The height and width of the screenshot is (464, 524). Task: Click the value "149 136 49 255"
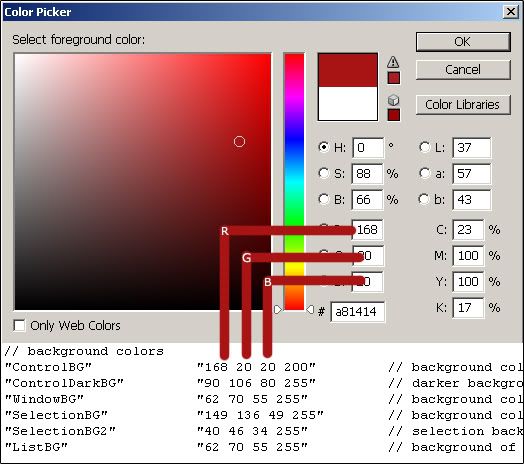(x=260, y=415)
